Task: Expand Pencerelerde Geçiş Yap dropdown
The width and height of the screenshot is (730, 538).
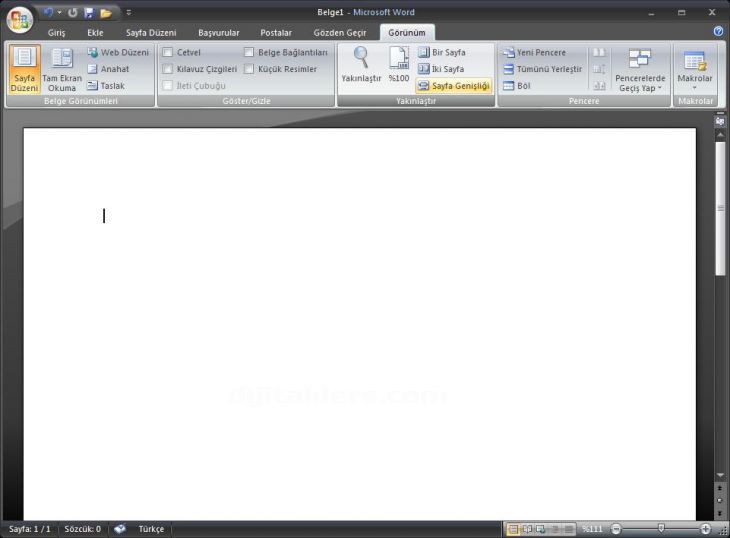Action: (640, 70)
